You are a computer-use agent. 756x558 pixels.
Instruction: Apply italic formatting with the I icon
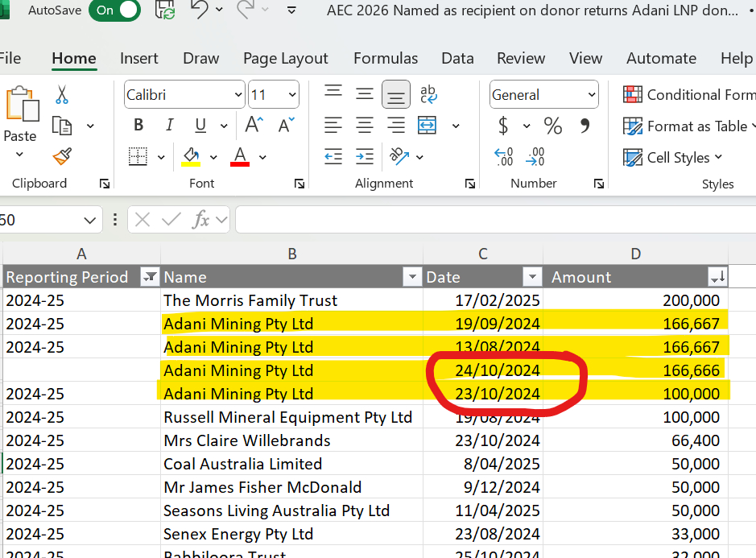169,126
